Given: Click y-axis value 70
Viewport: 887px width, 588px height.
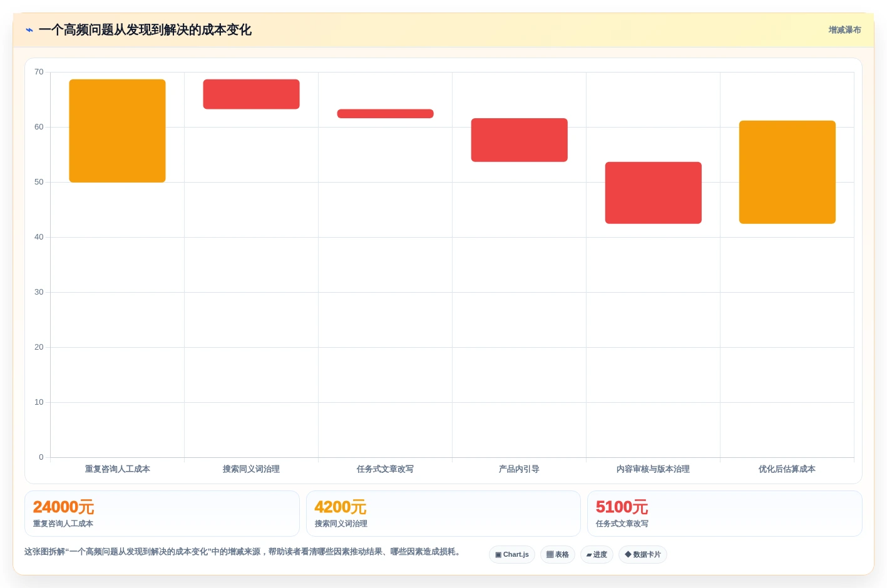Looking at the screenshot, I should tap(39, 72).
